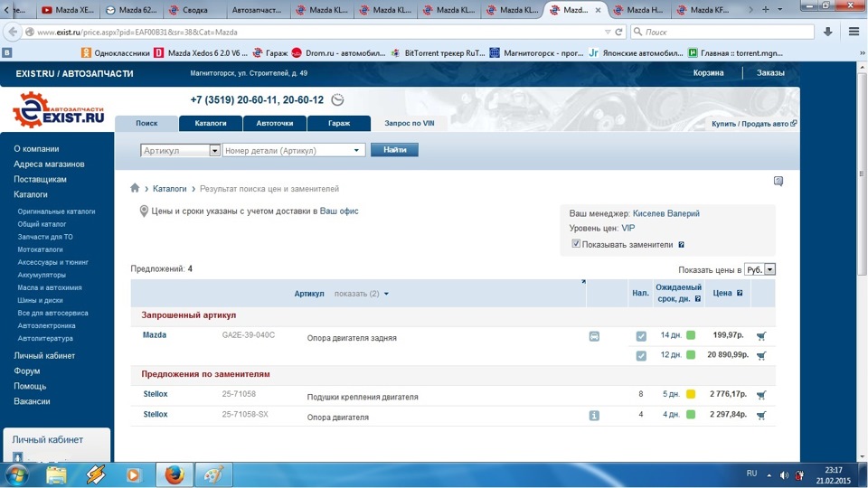The image size is (868, 488).
Task: Open car applicability icon in Mazda row
Action: [594, 336]
